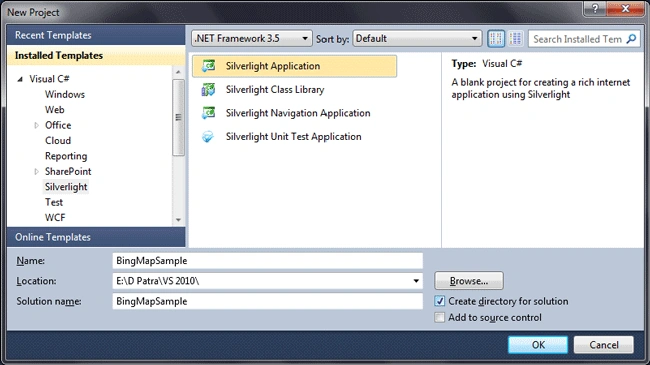This screenshot has width=650, height=365.
Task: Click the search magnifier icon
Action: pyautogui.click(x=631, y=39)
